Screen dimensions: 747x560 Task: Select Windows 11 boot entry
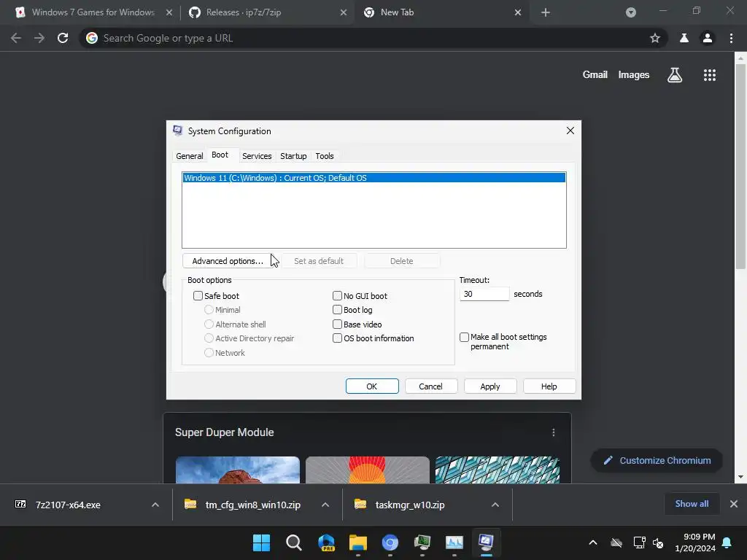[x=374, y=178]
